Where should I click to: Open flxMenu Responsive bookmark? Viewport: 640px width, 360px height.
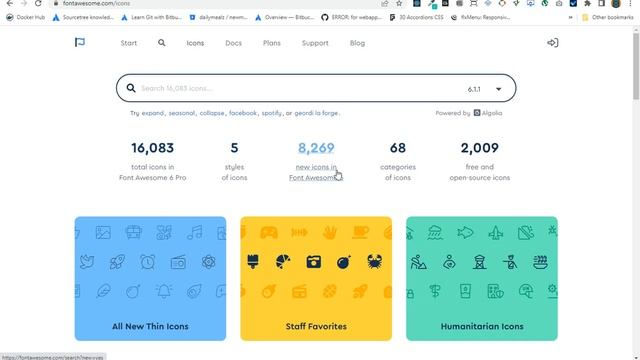[480, 18]
